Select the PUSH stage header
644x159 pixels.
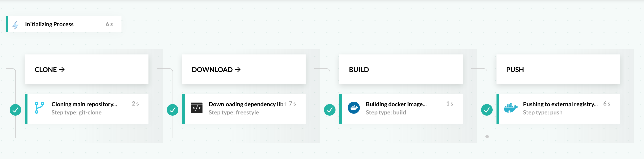point(515,69)
